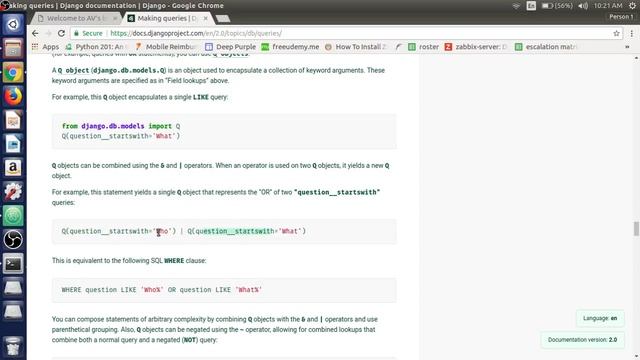Open the roster bookmark
640x360 pixels.
click(x=424, y=47)
